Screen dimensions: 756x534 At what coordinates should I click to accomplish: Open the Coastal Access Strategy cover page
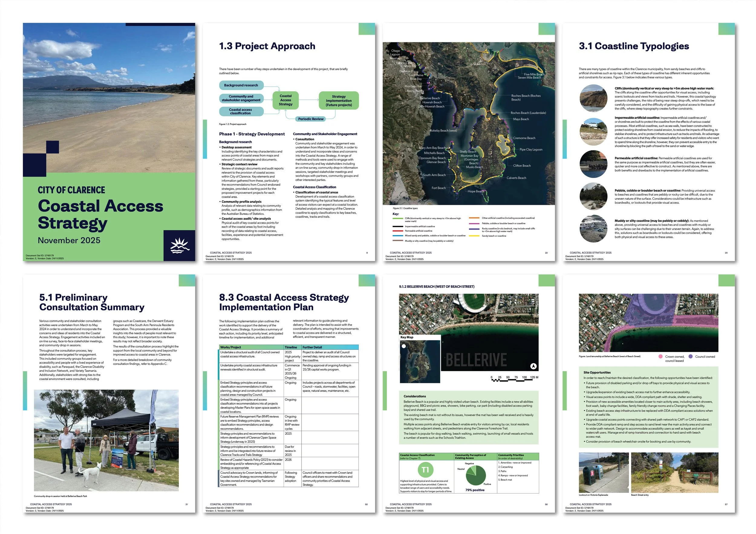109,142
